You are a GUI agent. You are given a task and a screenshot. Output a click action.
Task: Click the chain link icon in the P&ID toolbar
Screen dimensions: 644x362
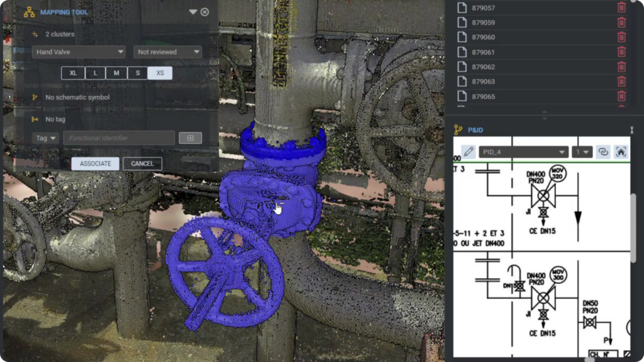point(603,151)
